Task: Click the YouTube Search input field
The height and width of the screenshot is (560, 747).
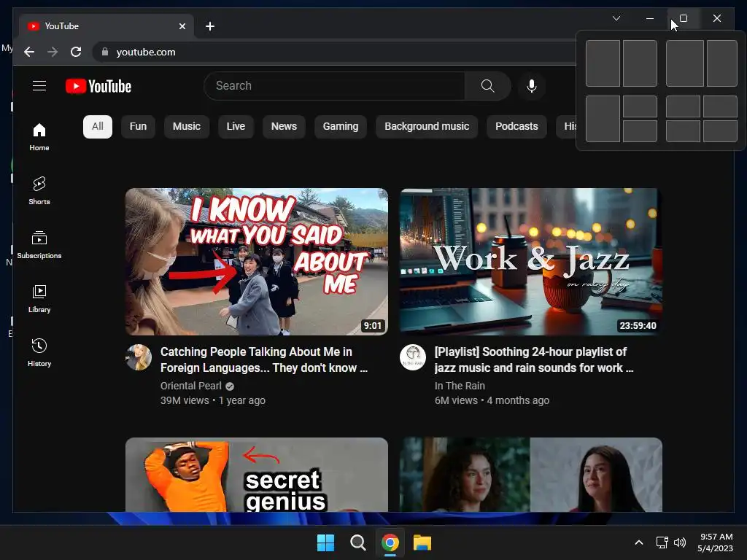Action: click(334, 86)
